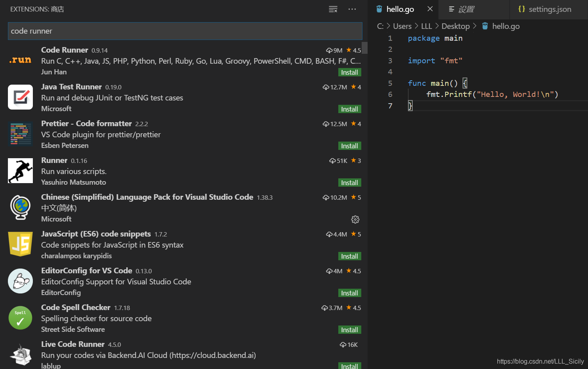Click the Chinese Language Pack globe icon

pyautogui.click(x=20, y=207)
